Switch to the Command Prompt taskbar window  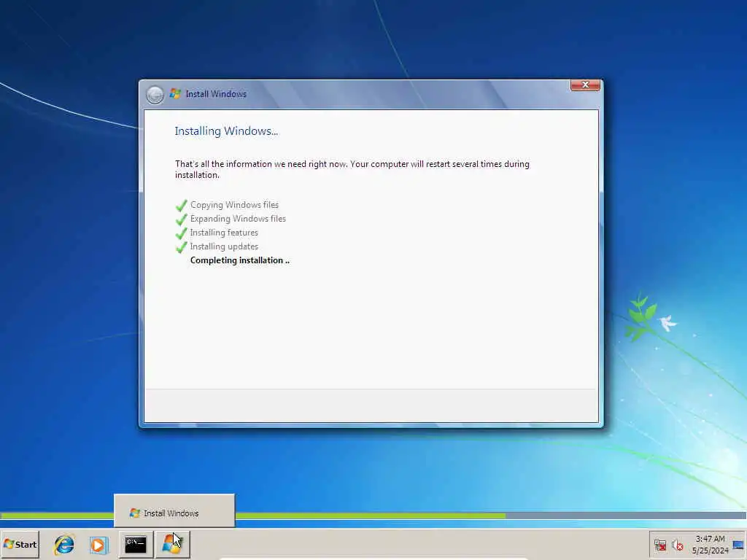click(136, 544)
